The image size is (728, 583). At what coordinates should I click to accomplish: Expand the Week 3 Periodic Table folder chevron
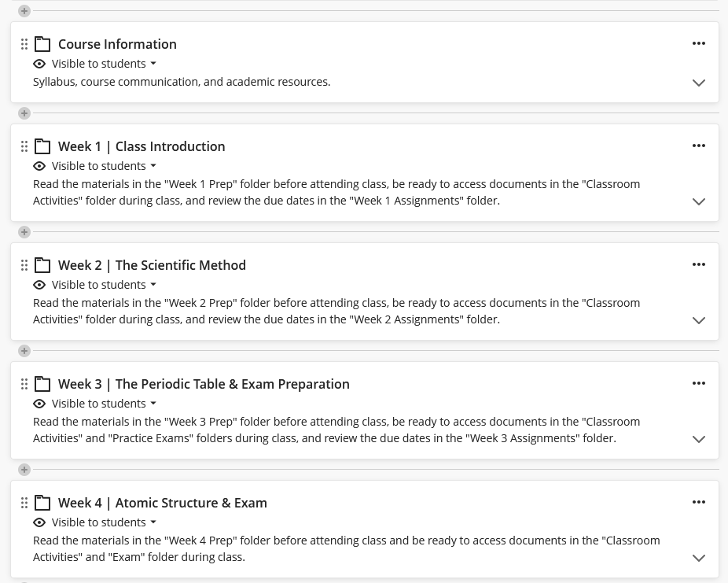pyautogui.click(x=698, y=439)
